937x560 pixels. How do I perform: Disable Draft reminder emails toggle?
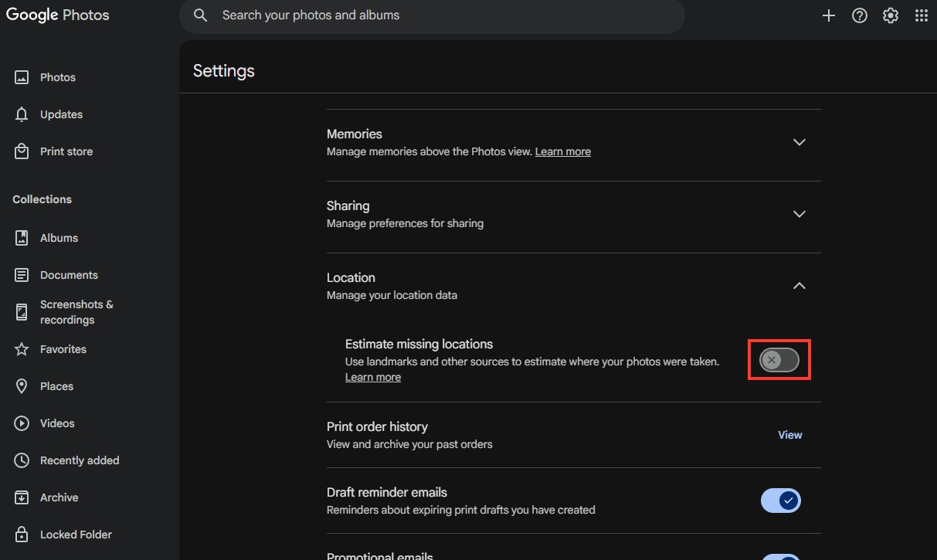pyautogui.click(x=781, y=501)
